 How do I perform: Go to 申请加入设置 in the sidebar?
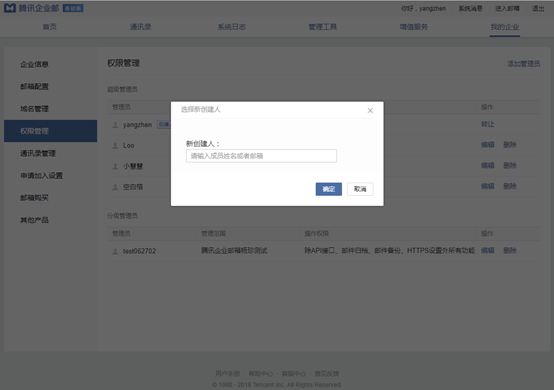coord(51,176)
